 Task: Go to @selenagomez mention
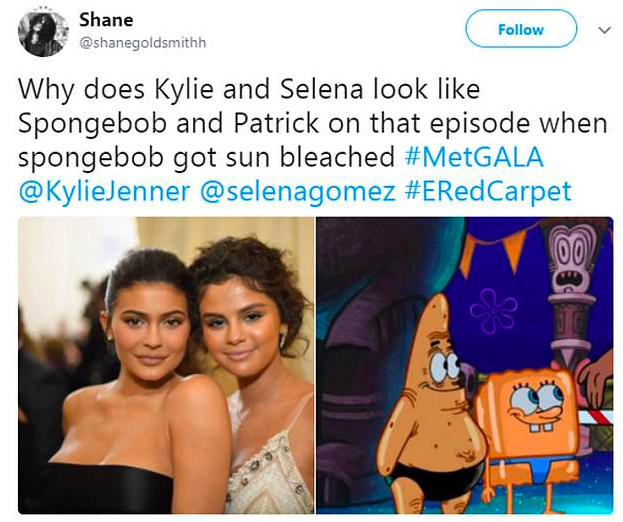coord(298,192)
